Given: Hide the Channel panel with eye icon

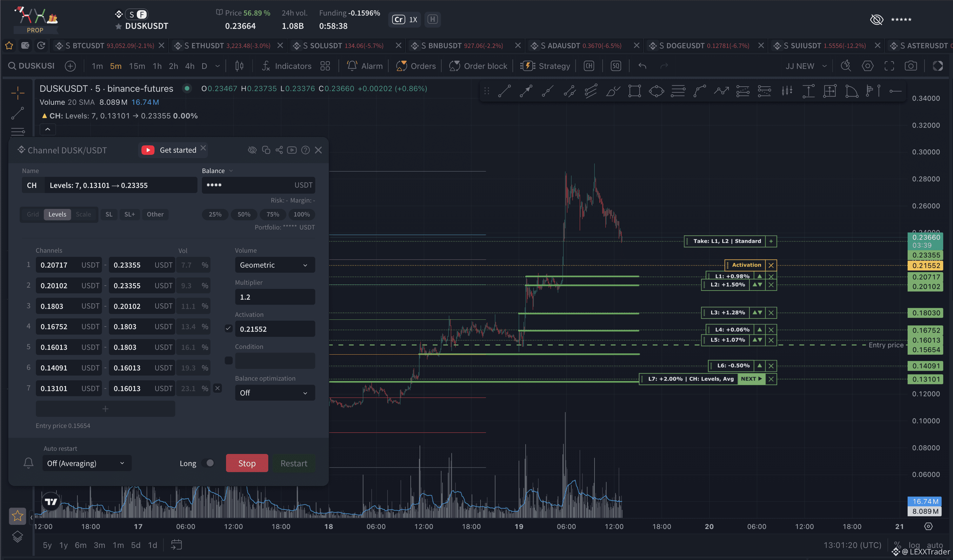Looking at the screenshot, I should click(252, 150).
